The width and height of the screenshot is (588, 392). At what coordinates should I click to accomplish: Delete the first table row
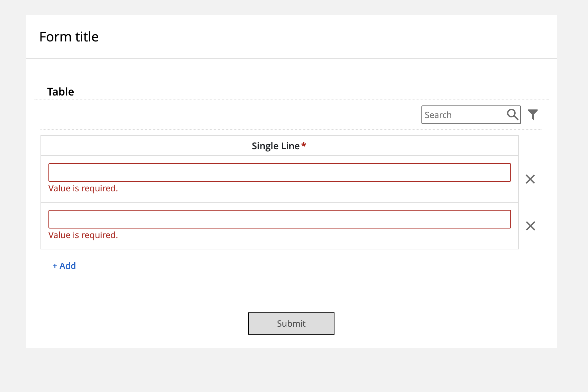pyautogui.click(x=530, y=179)
